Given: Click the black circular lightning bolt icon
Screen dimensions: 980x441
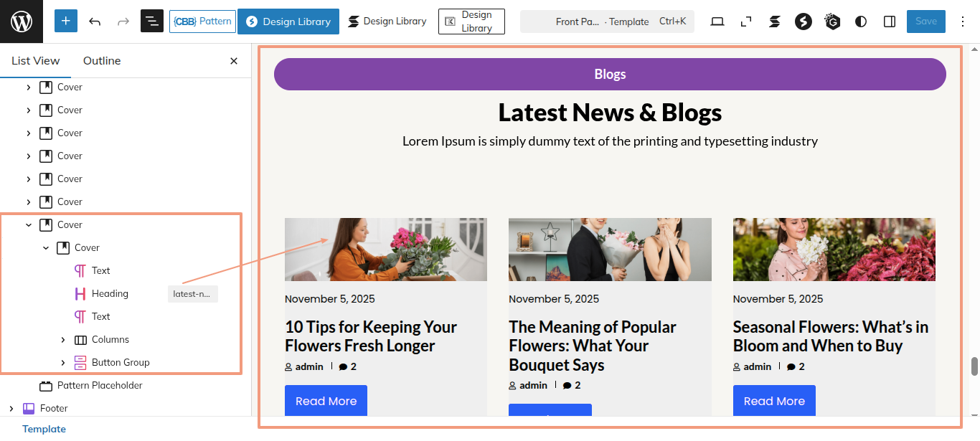Looking at the screenshot, I should (x=804, y=22).
